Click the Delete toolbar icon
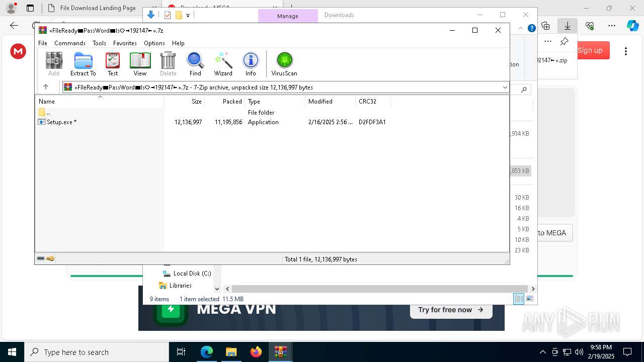This screenshot has height=362, width=644. pos(168,64)
